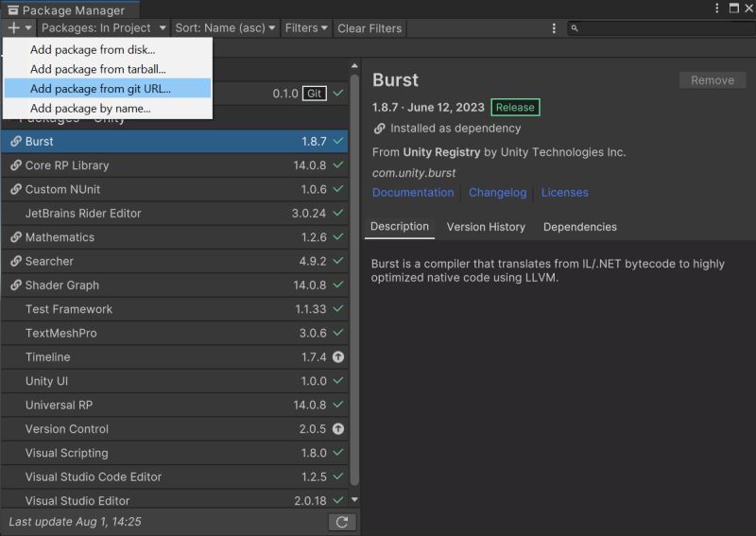Choose Add package by name
Image resolution: width=756 pixels, height=536 pixels.
click(108, 108)
